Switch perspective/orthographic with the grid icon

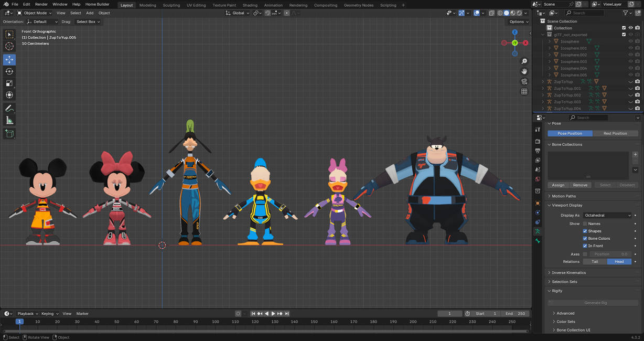click(524, 91)
